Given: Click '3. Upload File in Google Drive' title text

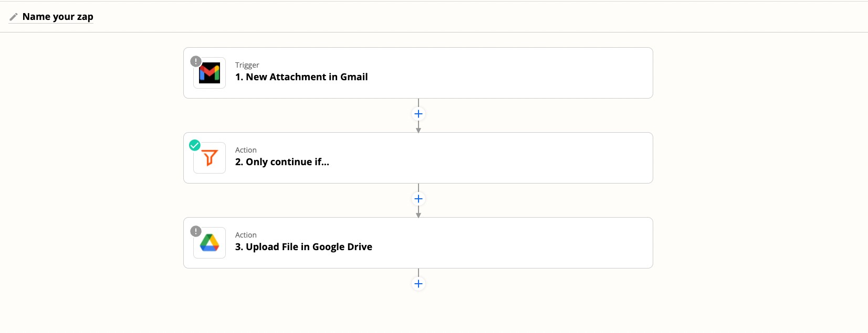Looking at the screenshot, I should (x=304, y=247).
